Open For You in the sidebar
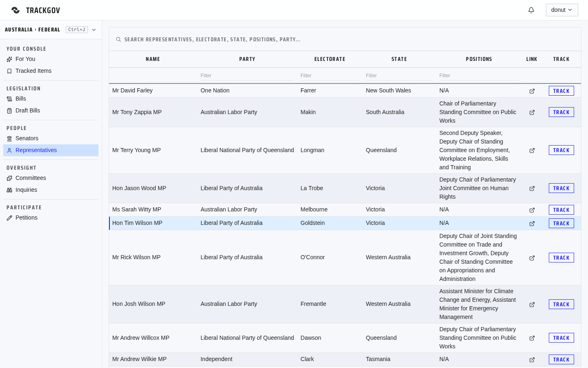This screenshot has width=588, height=368. tap(51, 59)
